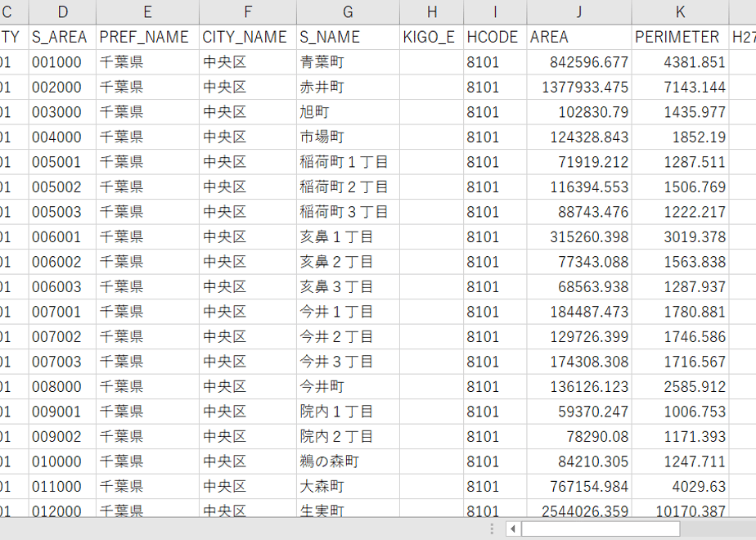Select S_NAME cell 今井１丁目

click(348, 312)
